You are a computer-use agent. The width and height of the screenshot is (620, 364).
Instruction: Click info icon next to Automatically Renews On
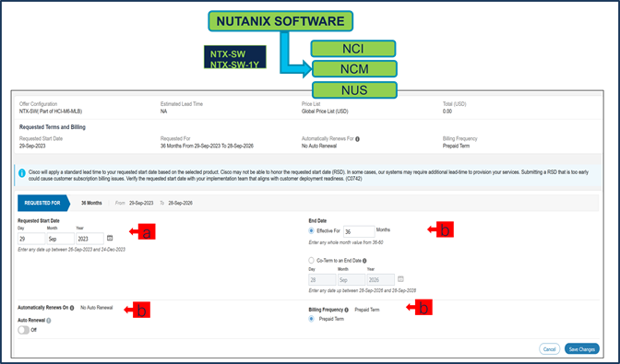72,308
